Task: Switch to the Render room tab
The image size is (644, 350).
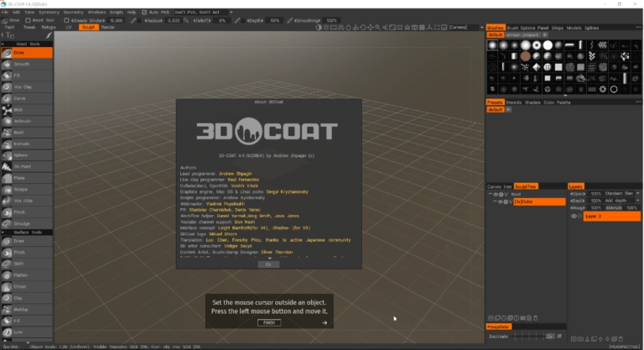Action: click(x=107, y=27)
